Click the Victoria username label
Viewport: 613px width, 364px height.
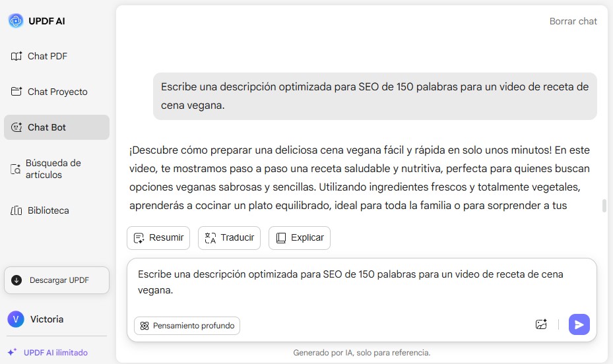click(47, 319)
